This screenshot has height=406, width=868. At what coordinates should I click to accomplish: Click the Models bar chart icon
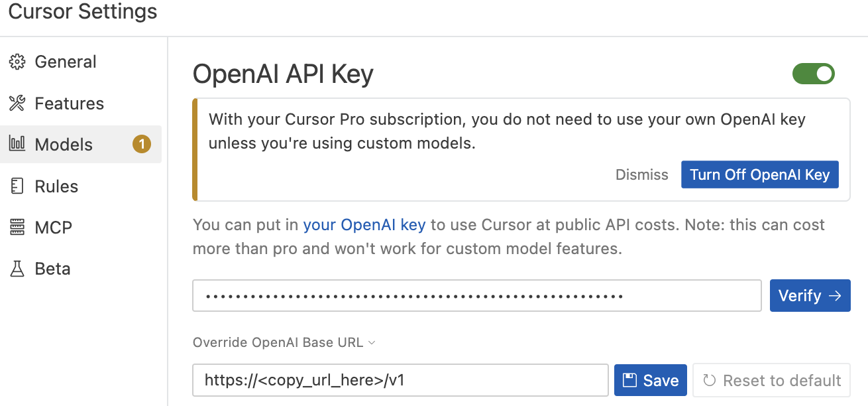[17, 144]
